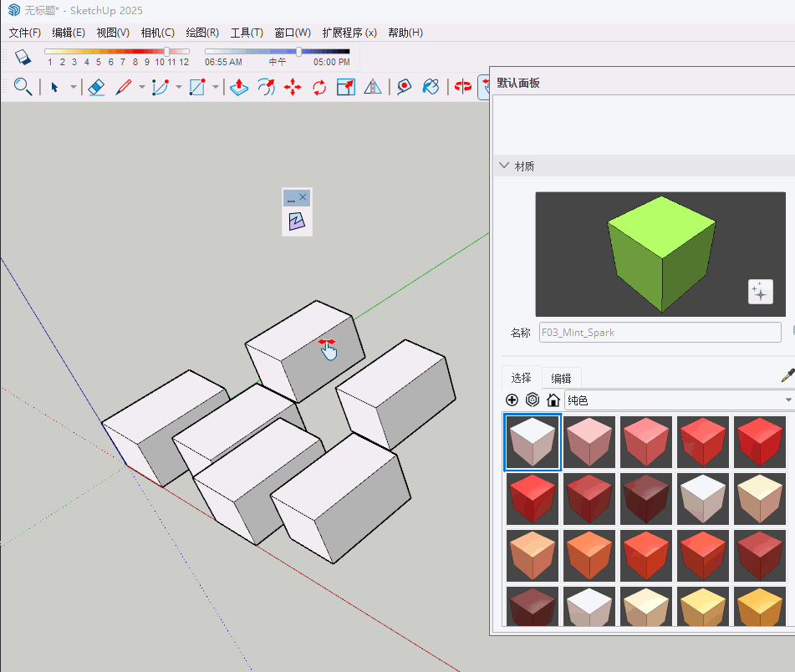This screenshot has width=795, height=672.
Task: Click the AI sparkle button on preview
Action: coord(760,292)
